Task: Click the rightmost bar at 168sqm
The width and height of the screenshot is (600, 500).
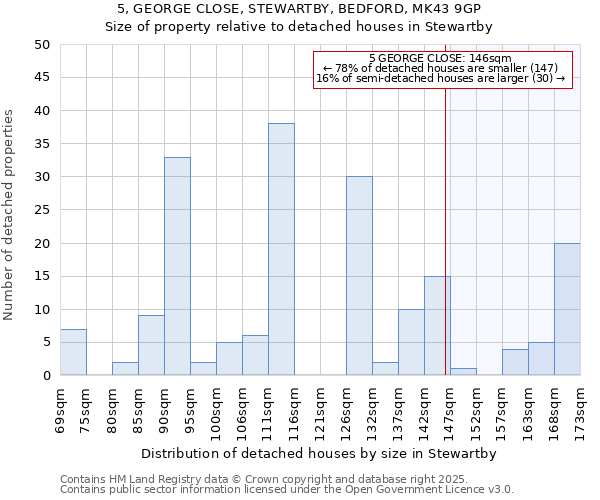Action: point(567,310)
